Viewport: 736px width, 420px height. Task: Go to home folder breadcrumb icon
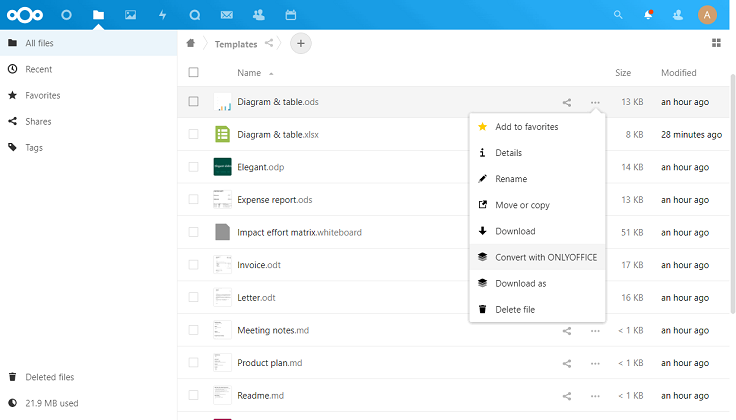[190, 43]
